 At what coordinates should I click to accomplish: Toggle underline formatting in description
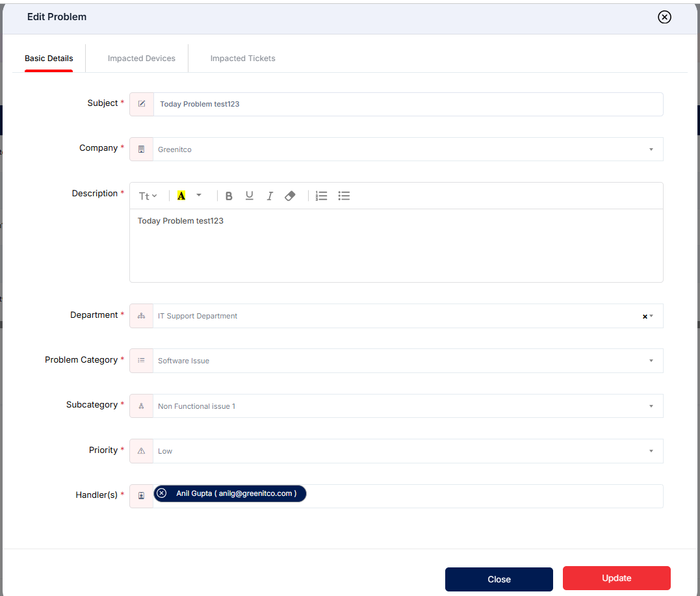(x=249, y=196)
